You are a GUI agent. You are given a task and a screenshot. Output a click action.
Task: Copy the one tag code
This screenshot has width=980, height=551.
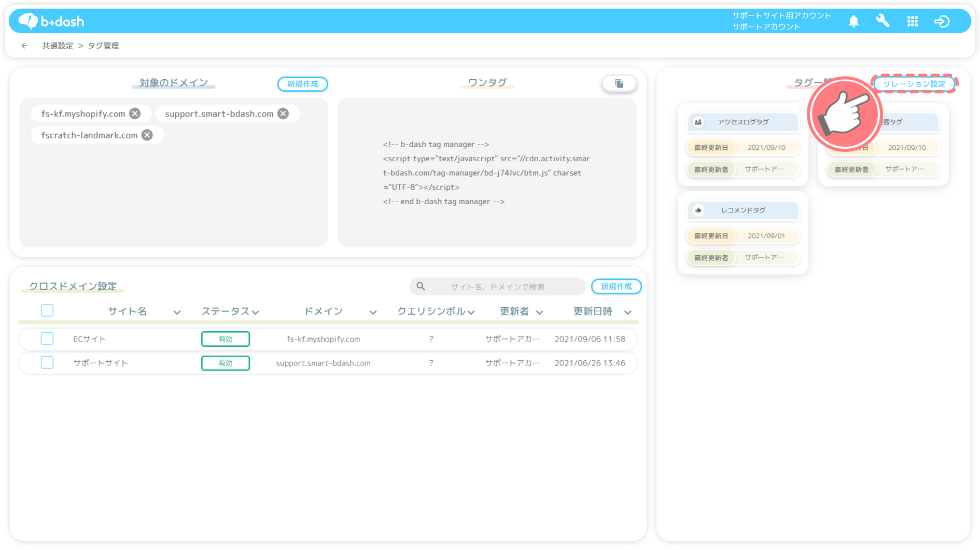(x=619, y=83)
